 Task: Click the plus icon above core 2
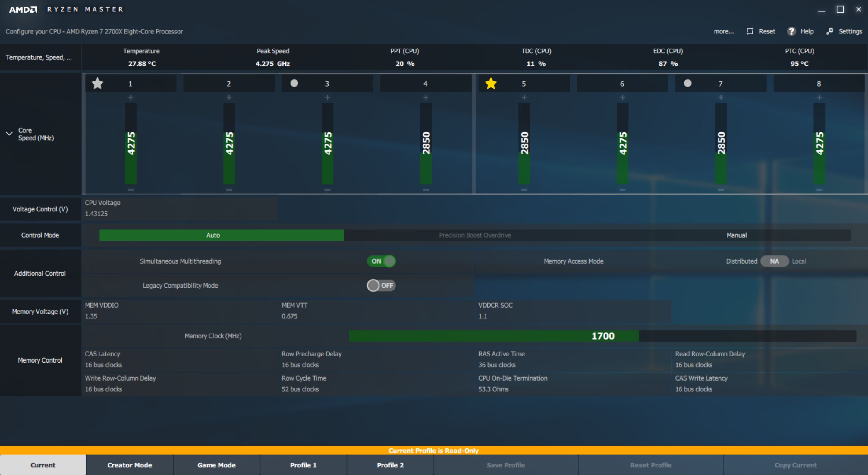click(229, 97)
